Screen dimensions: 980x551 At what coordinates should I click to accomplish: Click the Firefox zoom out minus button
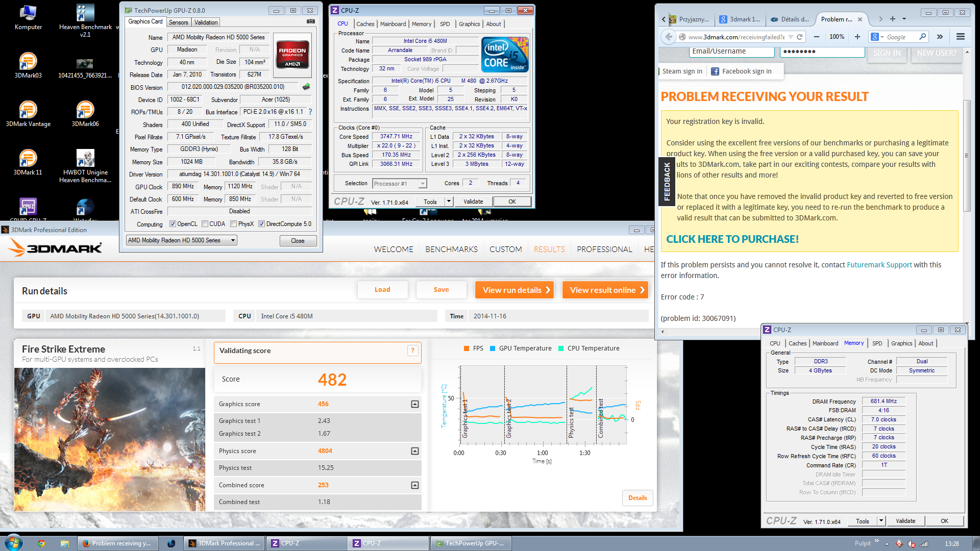(817, 37)
